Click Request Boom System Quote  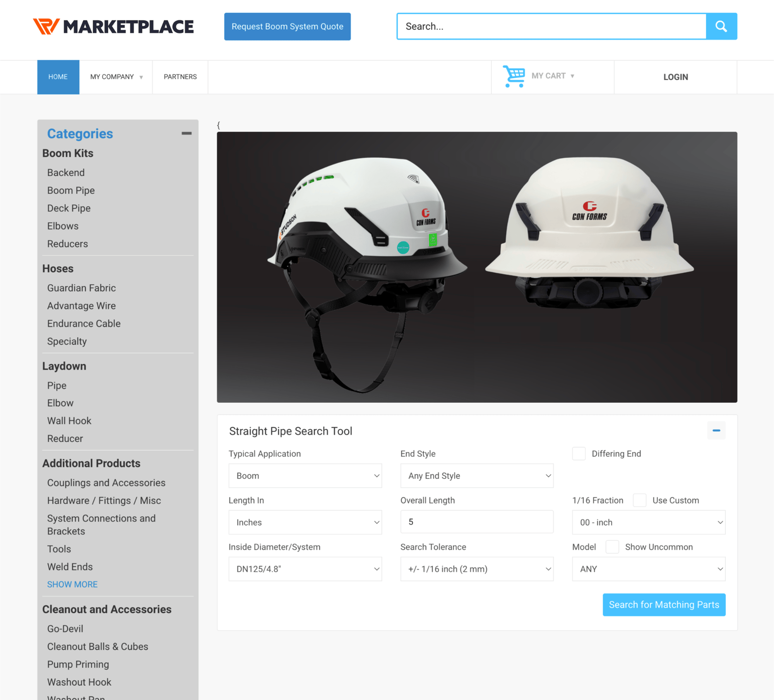click(x=287, y=26)
